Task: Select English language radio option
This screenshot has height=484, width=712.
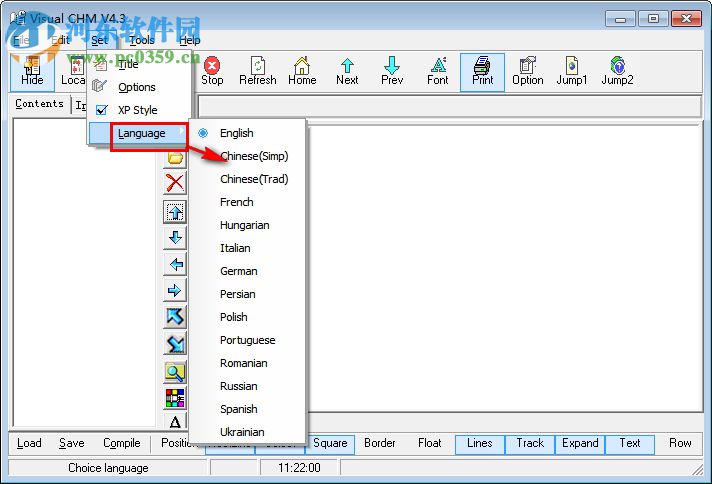Action: coord(248,133)
